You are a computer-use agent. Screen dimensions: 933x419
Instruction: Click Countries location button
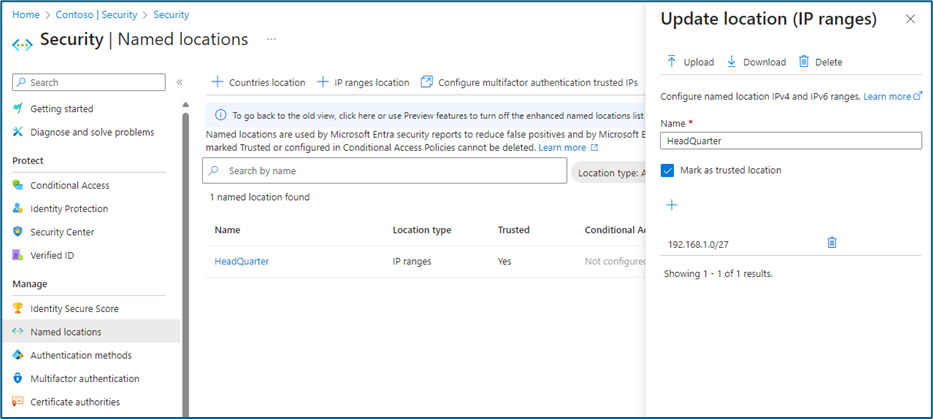pyautogui.click(x=258, y=82)
